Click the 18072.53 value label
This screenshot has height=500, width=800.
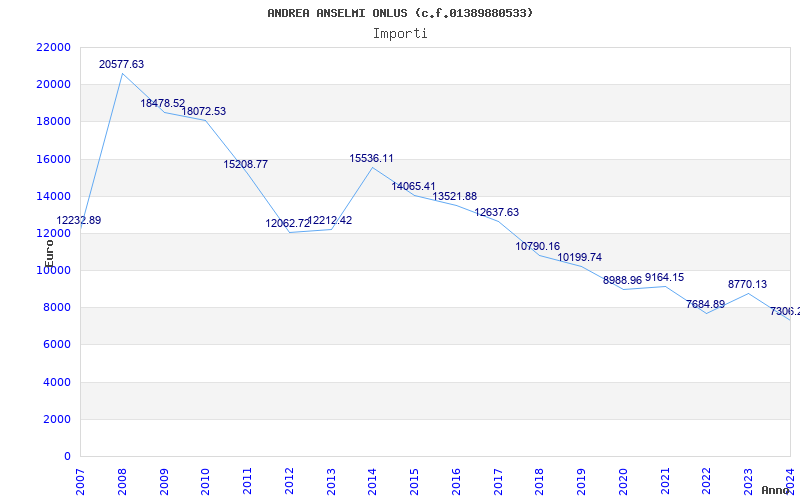coord(204,111)
